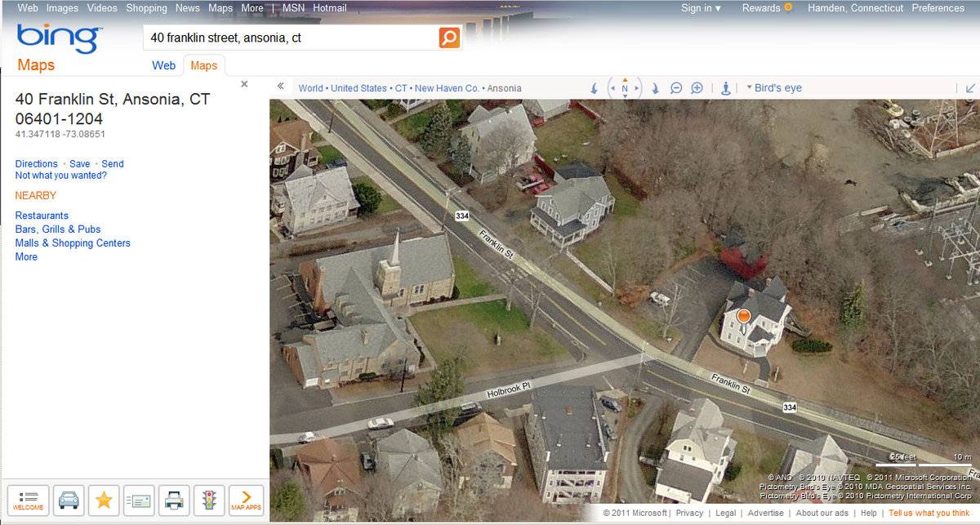Image resolution: width=980 pixels, height=525 pixels.
Task: Click the Not what you wanted link
Action: (x=59, y=175)
